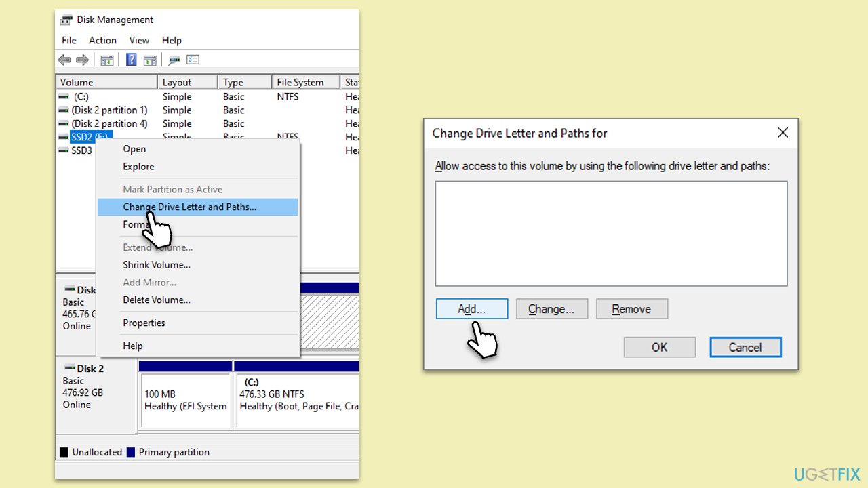
Task: Click the disk properties toolbar icon
Action: [174, 60]
